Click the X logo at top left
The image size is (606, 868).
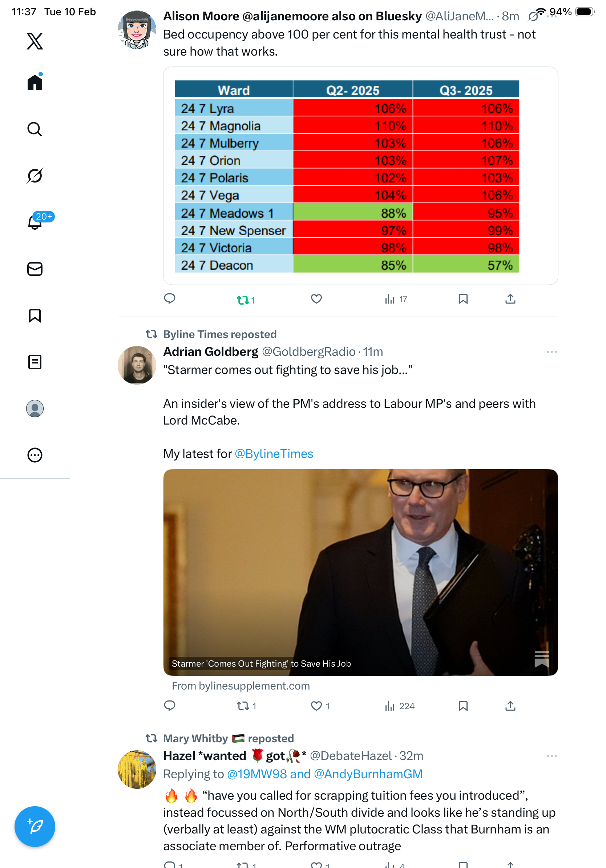tap(35, 41)
